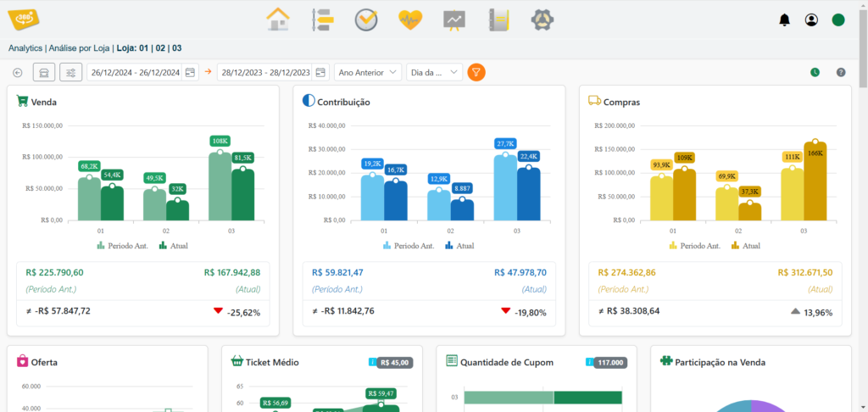
Task: Click the green status circle
Action: point(838,20)
